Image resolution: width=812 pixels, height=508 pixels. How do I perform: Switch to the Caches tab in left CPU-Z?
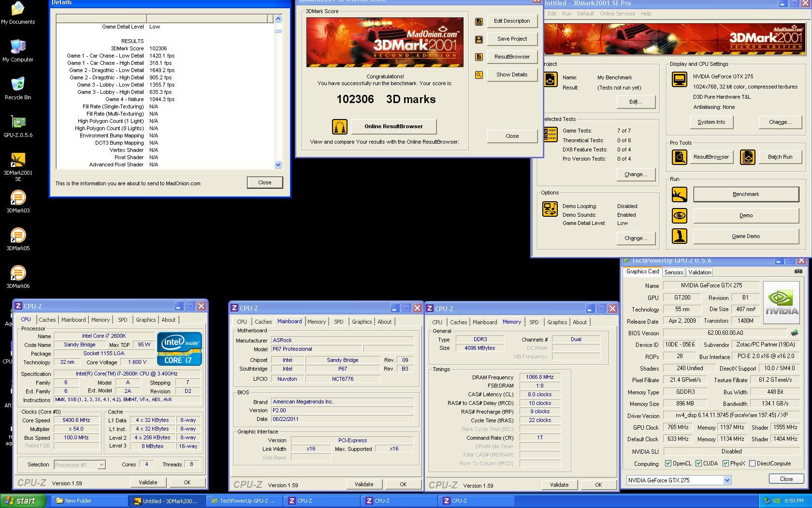coord(47,320)
